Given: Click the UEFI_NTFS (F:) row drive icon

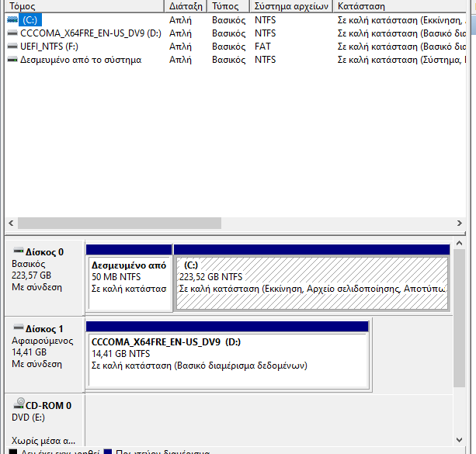Looking at the screenshot, I should click(12, 47).
